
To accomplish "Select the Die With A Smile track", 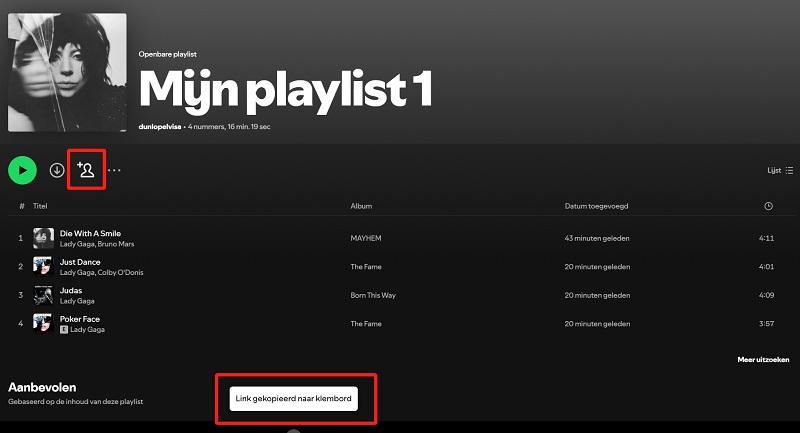I will [90, 233].
